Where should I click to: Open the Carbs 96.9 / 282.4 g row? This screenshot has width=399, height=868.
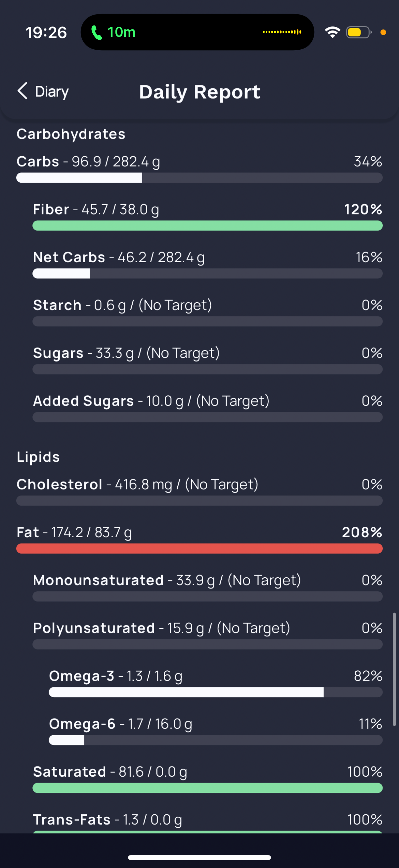199,169
